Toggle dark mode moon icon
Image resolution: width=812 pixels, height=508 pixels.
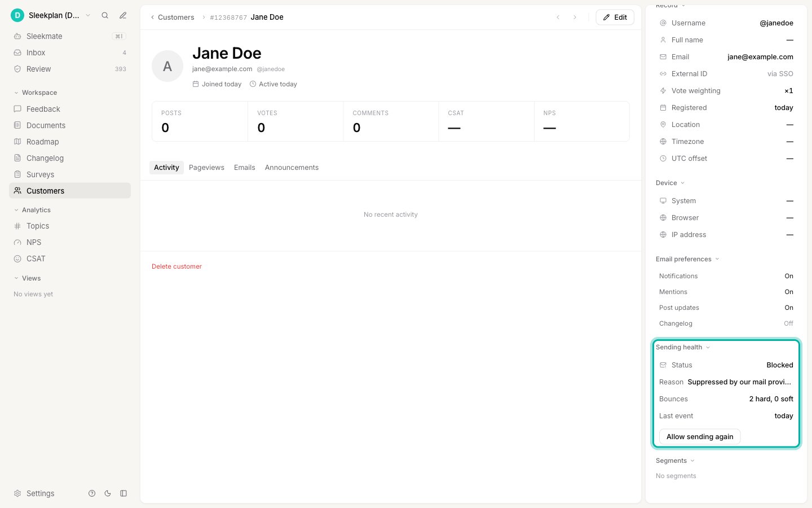coord(108,493)
